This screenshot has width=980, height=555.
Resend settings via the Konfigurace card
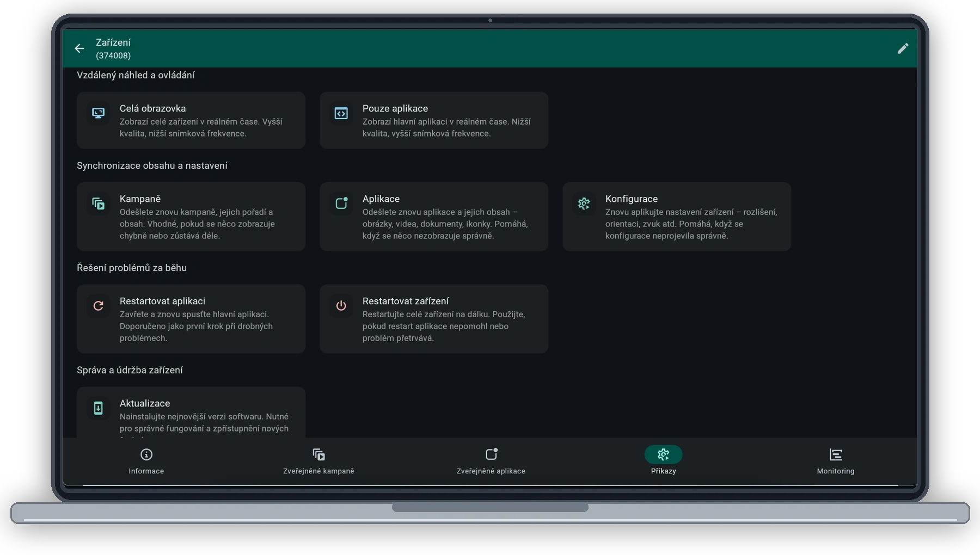(677, 217)
